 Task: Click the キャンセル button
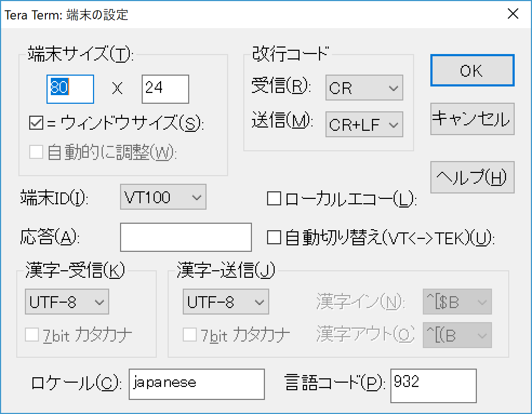[x=472, y=119]
